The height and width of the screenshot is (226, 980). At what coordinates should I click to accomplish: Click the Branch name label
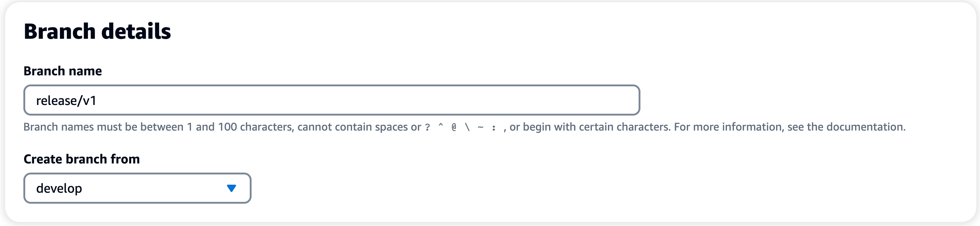point(63,71)
